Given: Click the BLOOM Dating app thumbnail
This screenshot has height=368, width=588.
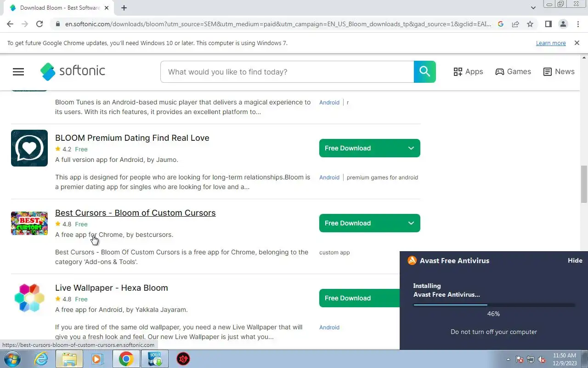Looking at the screenshot, I should (x=29, y=148).
